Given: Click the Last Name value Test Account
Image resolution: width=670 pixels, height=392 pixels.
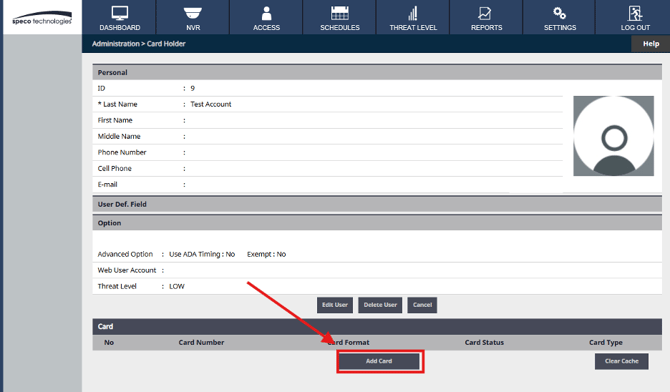Looking at the screenshot, I should coord(211,104).
